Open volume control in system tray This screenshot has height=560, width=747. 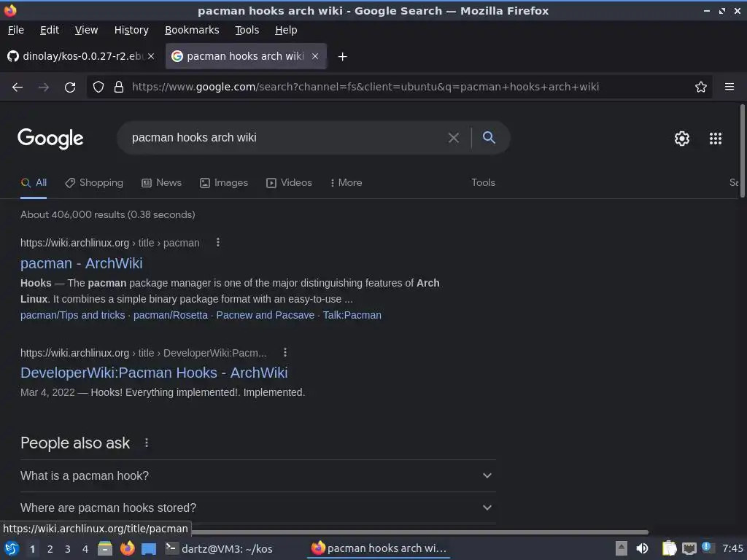pos(642,548)
